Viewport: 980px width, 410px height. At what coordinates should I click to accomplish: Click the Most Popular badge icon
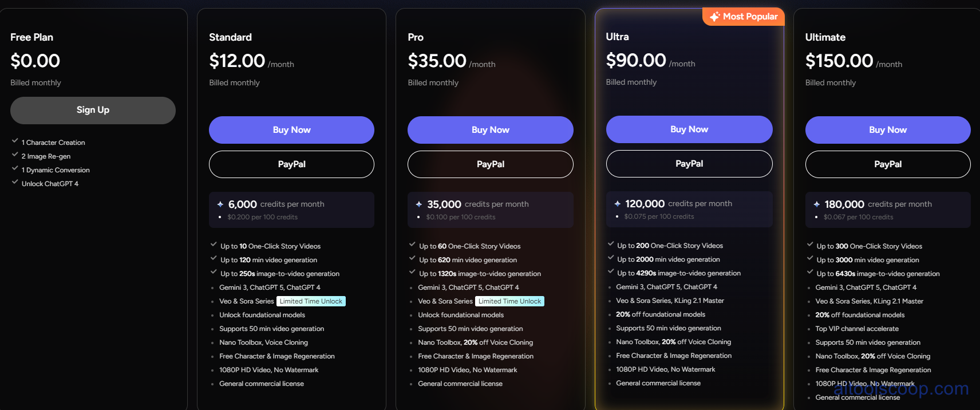tap(716, 16)
